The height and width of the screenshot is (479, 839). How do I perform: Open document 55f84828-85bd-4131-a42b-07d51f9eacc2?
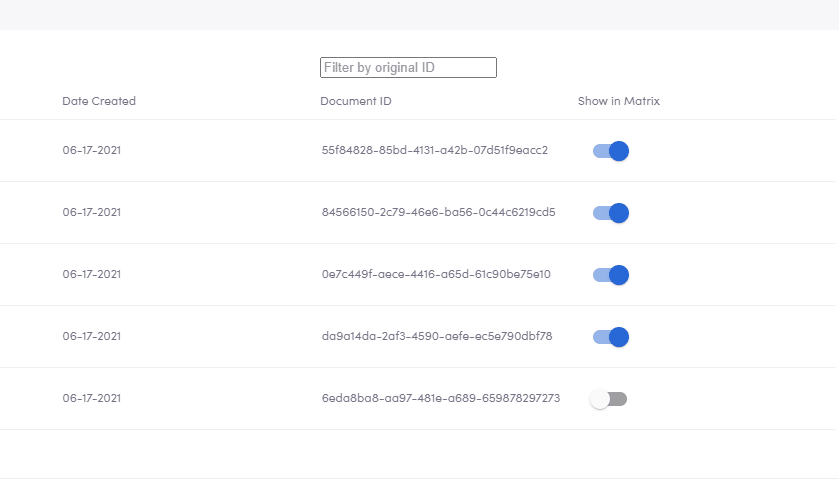(x=434, y=150)
